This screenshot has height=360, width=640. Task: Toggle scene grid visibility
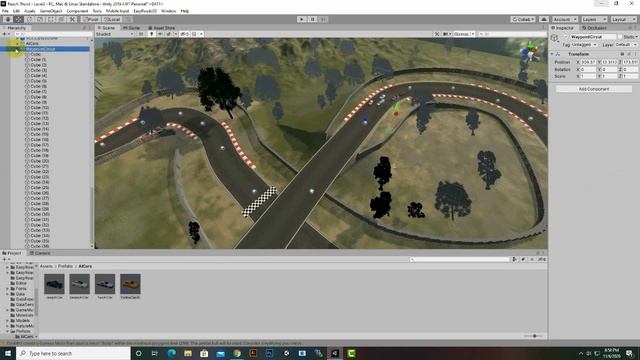(x=195, y=34)
